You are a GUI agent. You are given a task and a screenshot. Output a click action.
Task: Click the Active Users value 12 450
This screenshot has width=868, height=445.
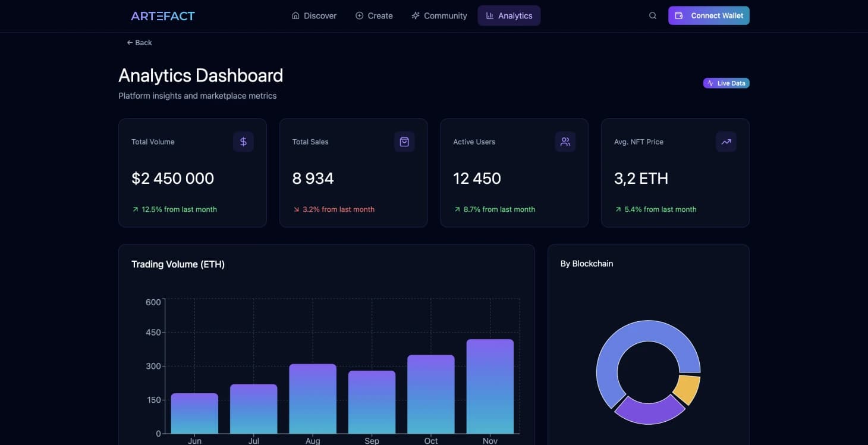(477, 178)
